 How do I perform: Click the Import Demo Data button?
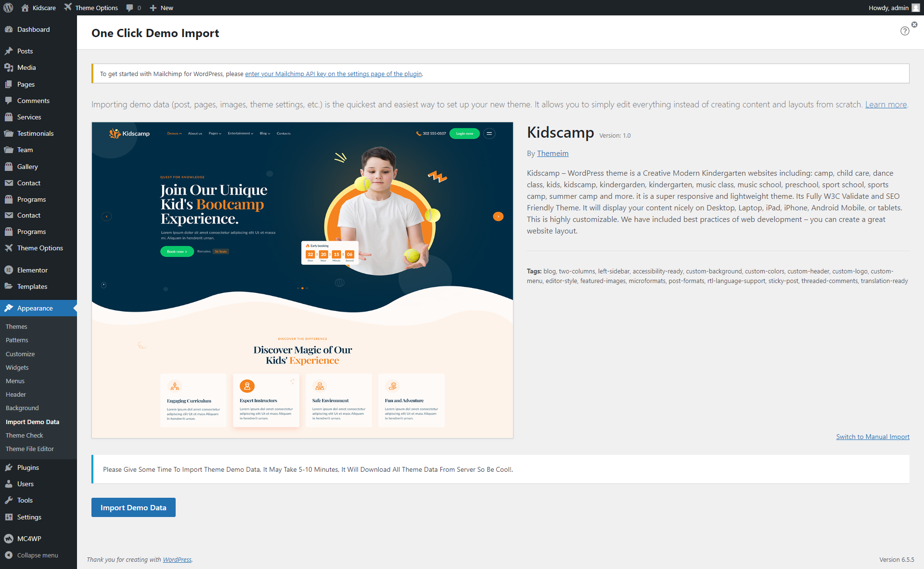click(133, 507)
